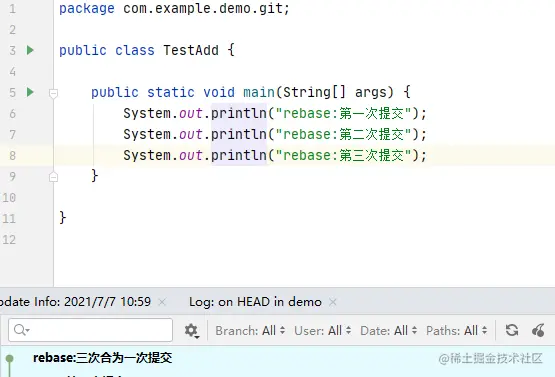Collapse the main method at its closing brace

(53, 177)
